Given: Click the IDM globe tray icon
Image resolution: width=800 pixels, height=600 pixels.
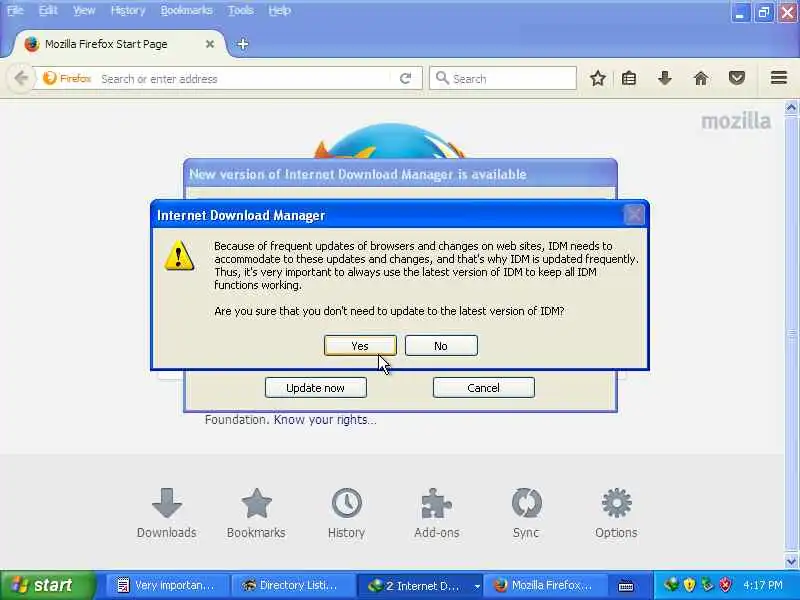Looking at the screenshot, I should pyautogui.click(x=670, y=585).
